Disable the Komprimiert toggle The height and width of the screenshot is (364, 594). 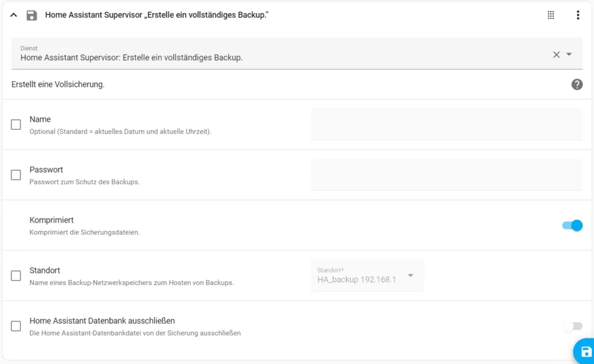tap(572, 225)
